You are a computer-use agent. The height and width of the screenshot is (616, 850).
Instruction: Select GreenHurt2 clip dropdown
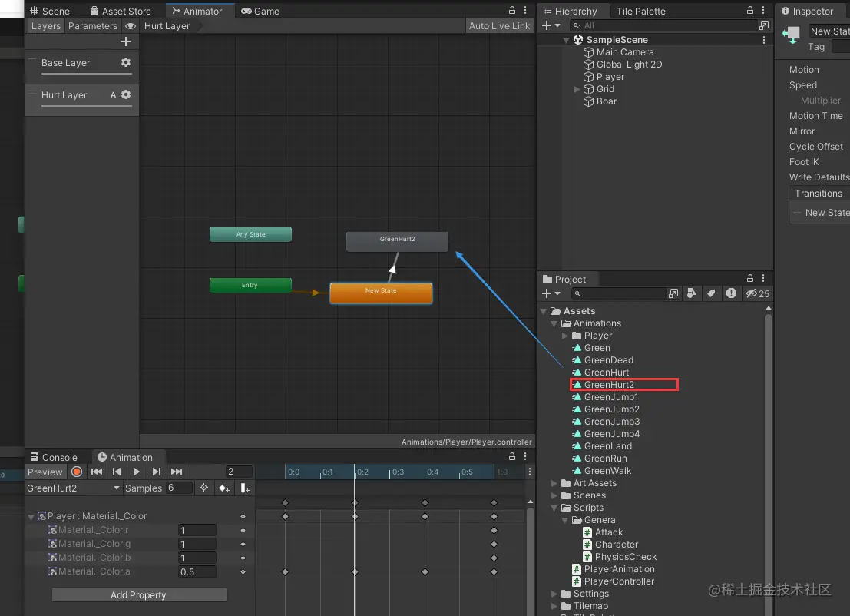click(x=73, y=488)
